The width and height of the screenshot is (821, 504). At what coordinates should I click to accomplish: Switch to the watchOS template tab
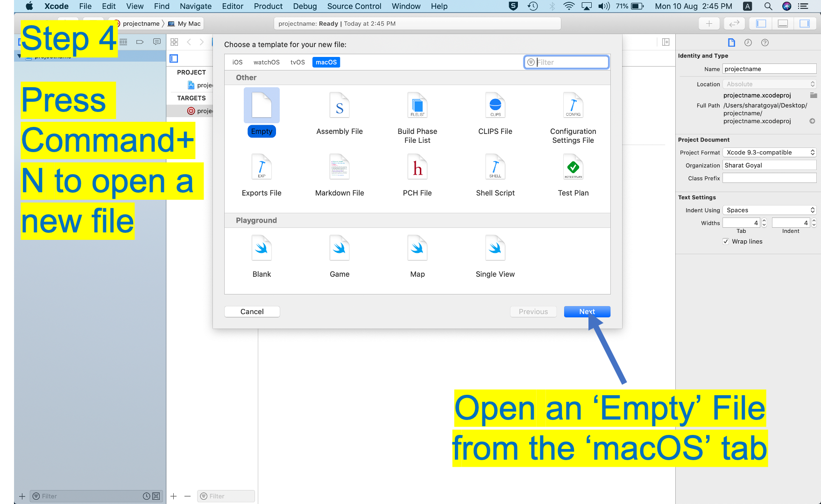(x=267, y=62)
